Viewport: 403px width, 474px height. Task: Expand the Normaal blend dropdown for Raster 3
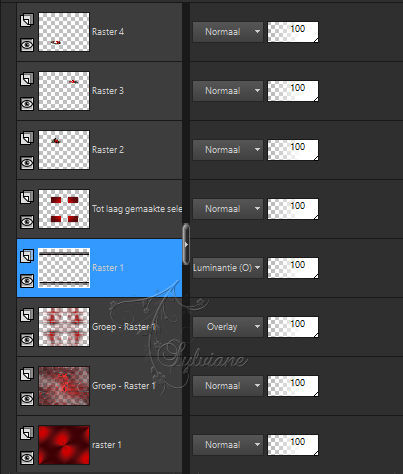(228, 91)
